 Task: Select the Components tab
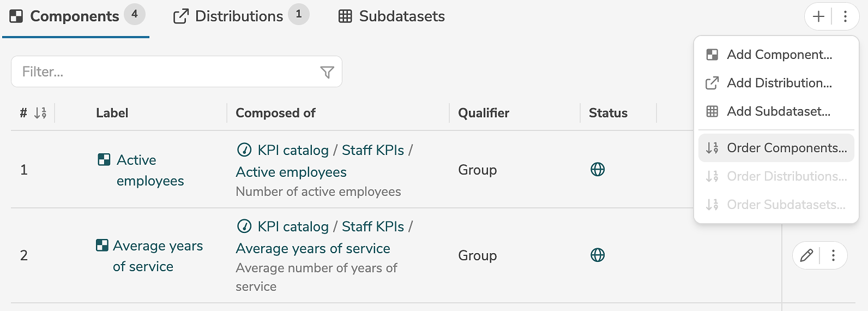pos(75,16)
